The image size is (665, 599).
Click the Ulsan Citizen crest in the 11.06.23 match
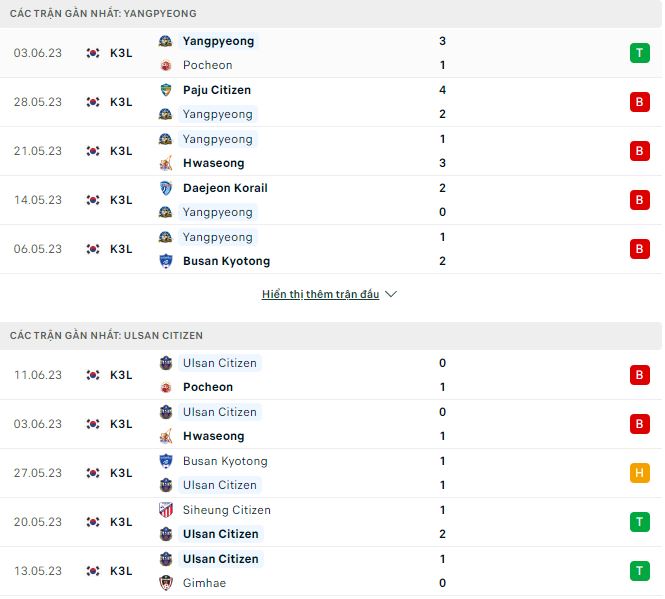pyautogui.click(x=165, y=363)
